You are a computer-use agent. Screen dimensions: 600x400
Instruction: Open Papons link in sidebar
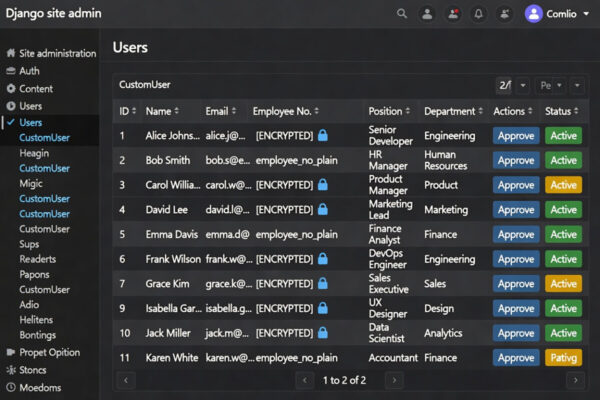34,274
